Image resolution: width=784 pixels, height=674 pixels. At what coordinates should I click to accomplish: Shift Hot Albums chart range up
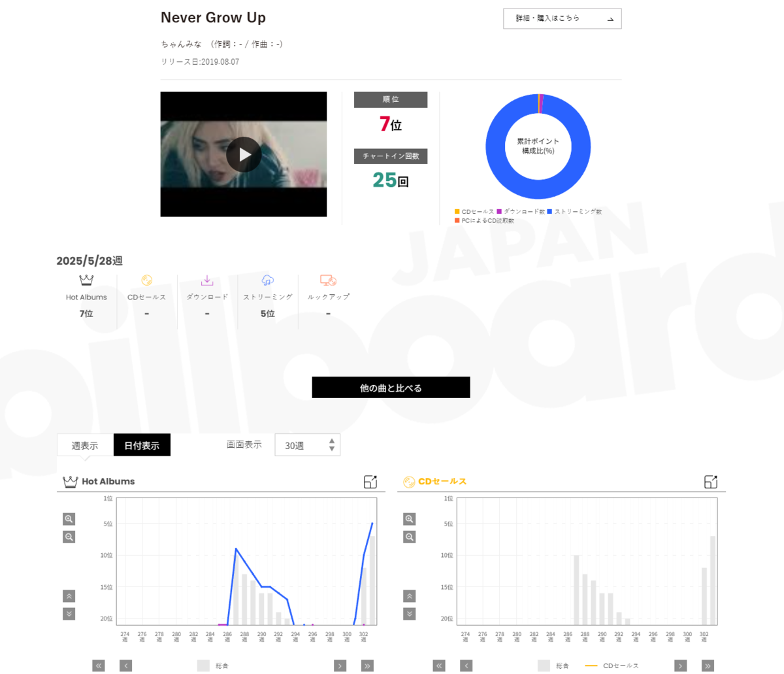point(69,596)
